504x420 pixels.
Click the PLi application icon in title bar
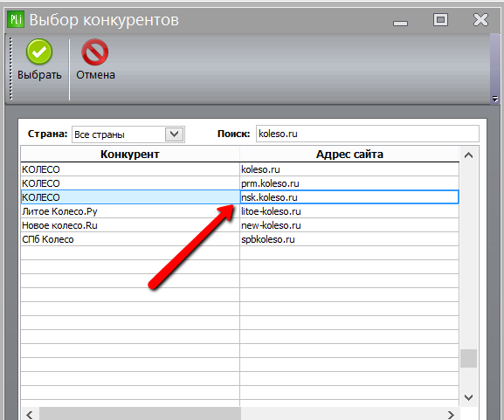(16, 20)
